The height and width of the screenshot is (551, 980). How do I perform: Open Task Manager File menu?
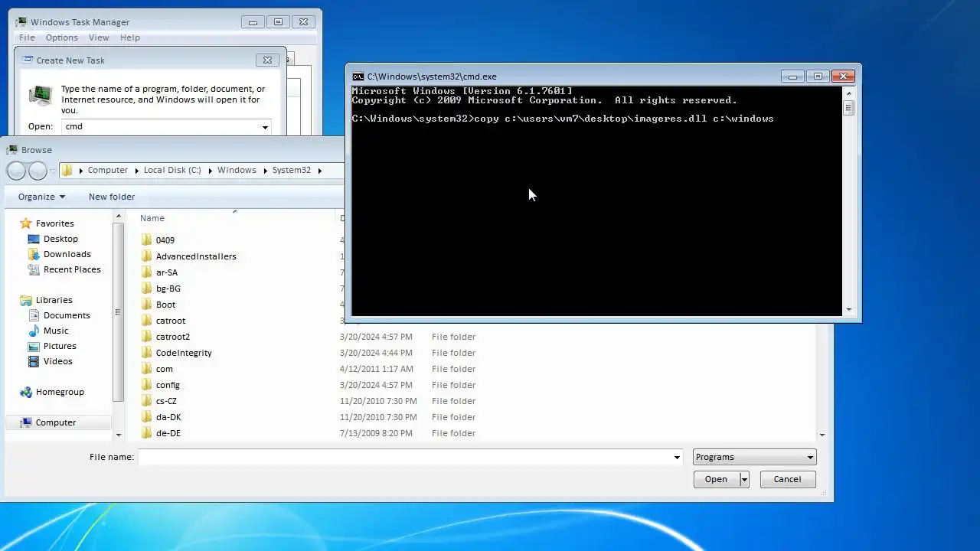click(x=27, y=37)
